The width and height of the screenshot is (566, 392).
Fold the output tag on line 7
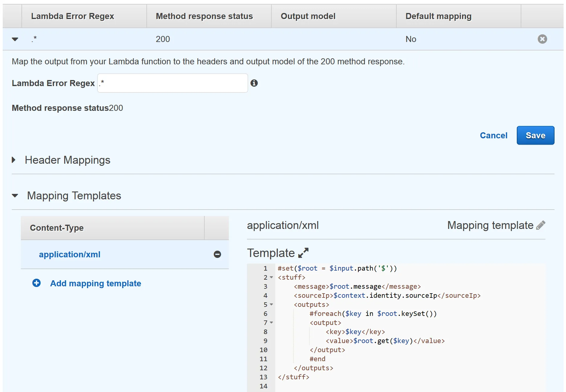click(x=271, y=323)
